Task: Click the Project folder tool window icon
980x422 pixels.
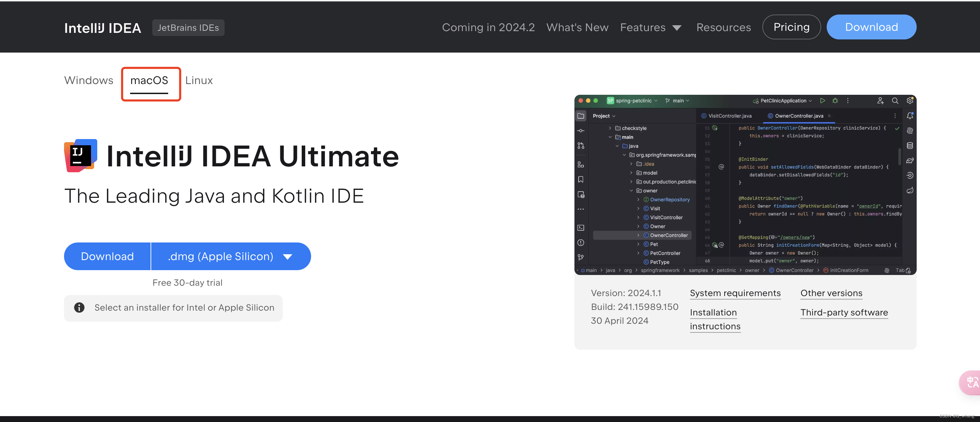Action: click(x=581, y=116)
